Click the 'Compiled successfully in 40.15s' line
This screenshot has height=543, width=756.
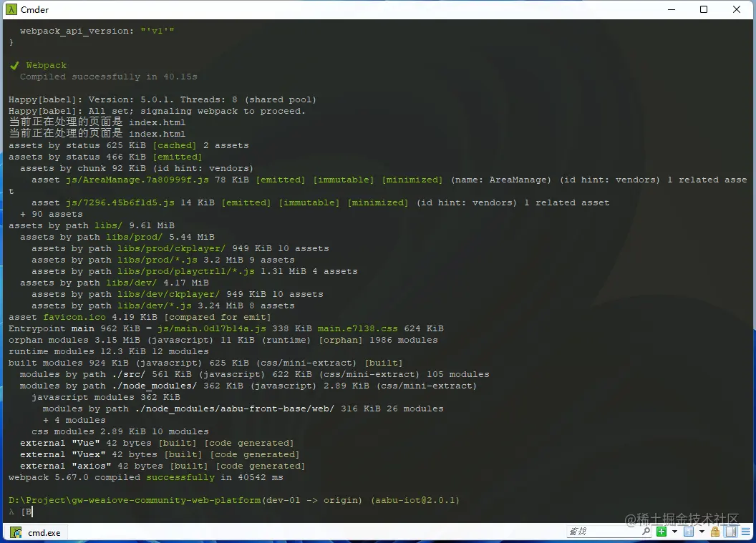coord(109,77)
